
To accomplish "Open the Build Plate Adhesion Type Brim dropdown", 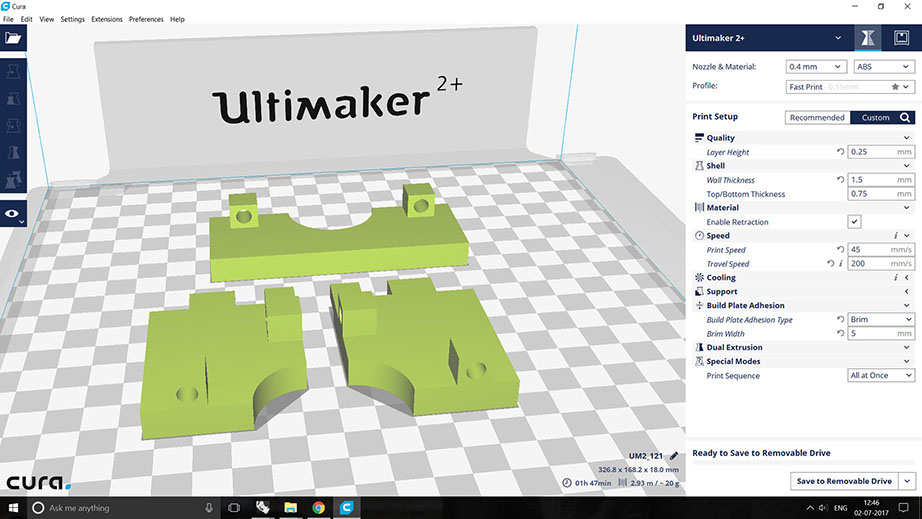I will point(881,319).
